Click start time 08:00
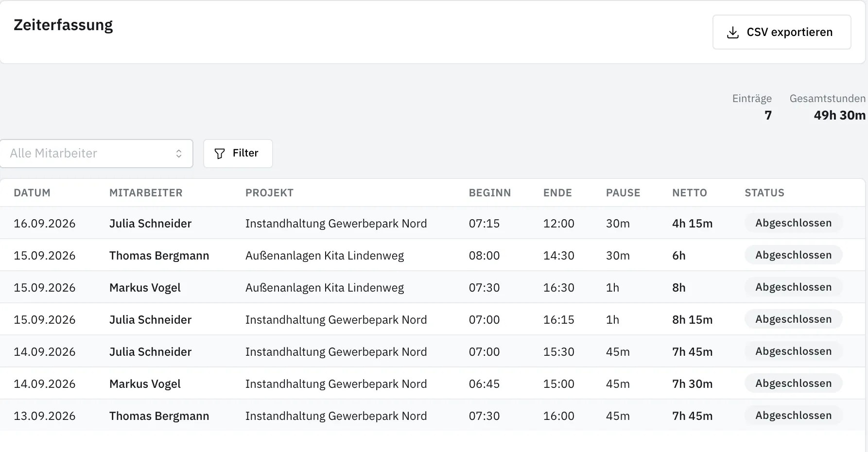The image size is (868, 452). 484,256
